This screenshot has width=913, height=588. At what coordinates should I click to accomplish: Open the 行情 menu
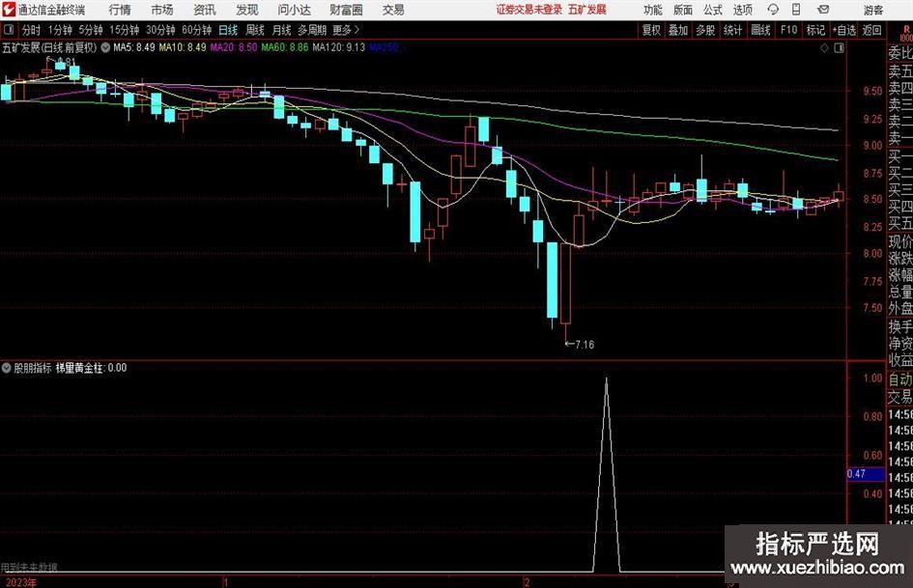(x=120, y=10)
